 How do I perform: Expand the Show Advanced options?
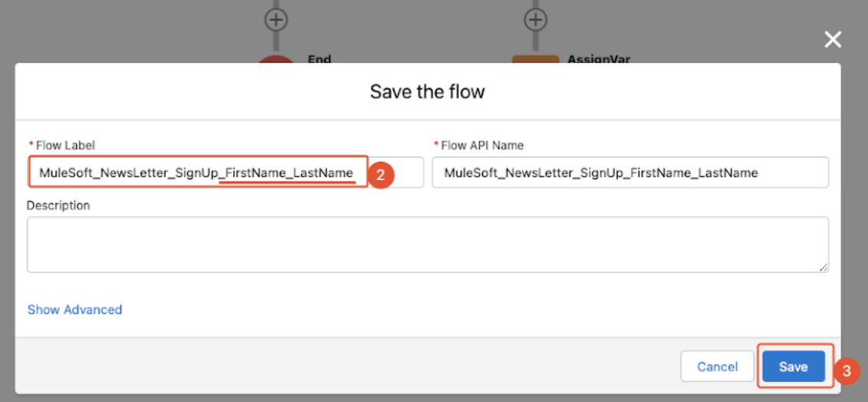coord(74,310)
